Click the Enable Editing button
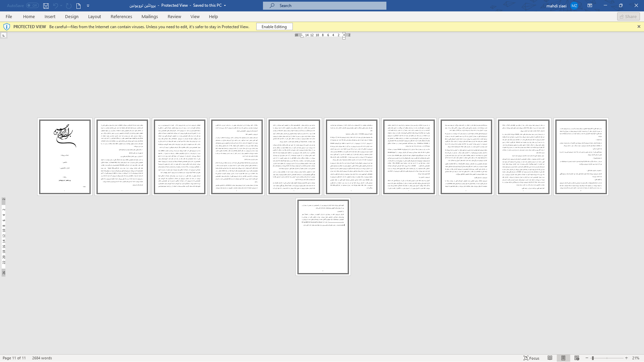 click(274, 27)
